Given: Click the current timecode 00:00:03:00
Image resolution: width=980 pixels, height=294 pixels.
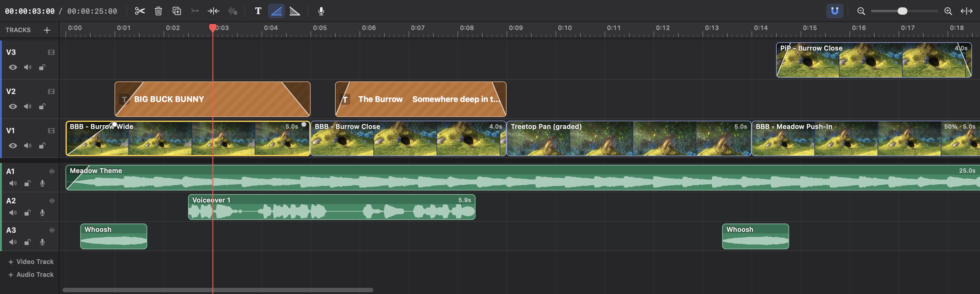Looking at the screenshot, I should [30, 11].
